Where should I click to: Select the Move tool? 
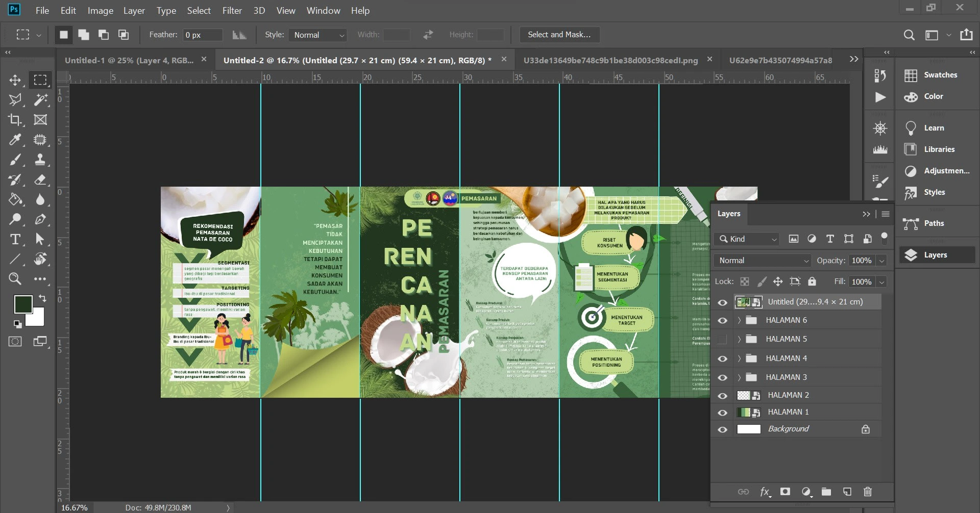[x=15, y=80]
